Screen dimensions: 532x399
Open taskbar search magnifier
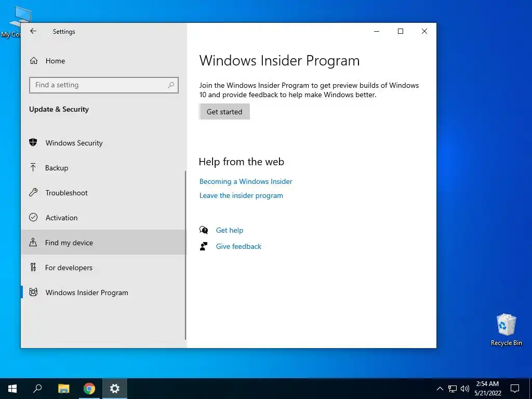37,389
